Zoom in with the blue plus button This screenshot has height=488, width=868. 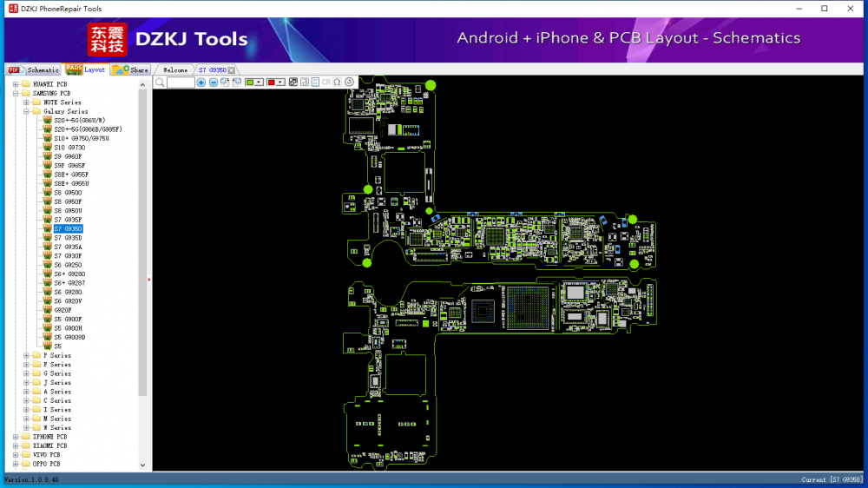[201, 82]
